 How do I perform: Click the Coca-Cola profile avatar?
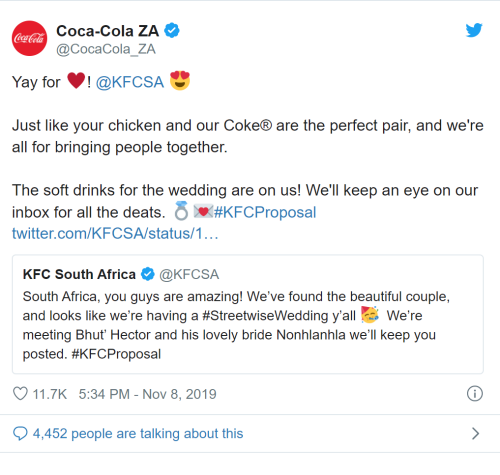point(29,38)
